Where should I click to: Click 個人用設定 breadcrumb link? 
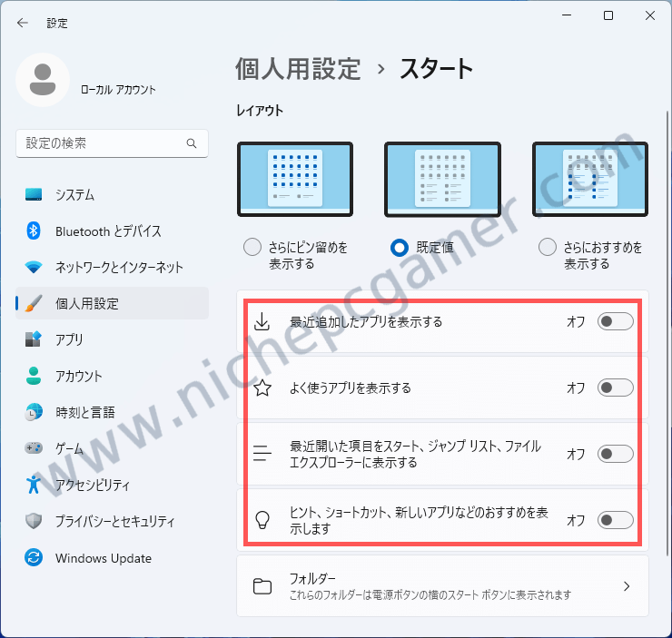click(298, 68)
